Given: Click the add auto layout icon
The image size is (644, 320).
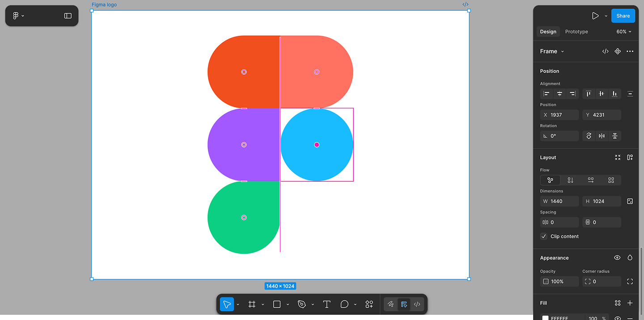Looking at the screenshot, I should [630, 158].
